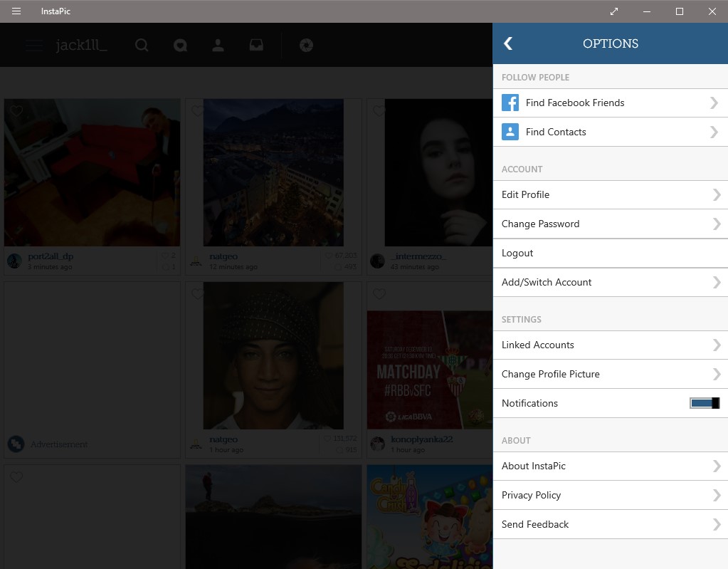Click the _intermezzo_ avatar
Viewport: 728px width, 569px height.
click(x=377, y=261)
